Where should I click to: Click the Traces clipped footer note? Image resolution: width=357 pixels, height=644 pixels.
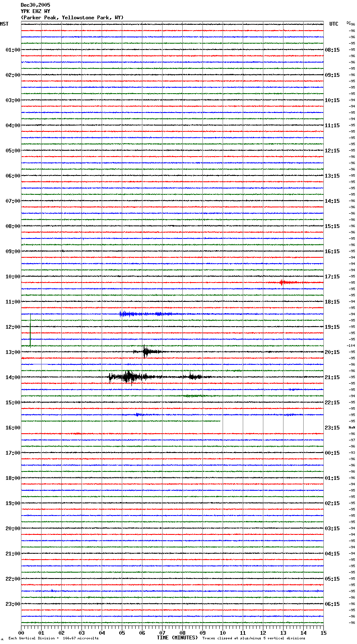[x=254, y=638]
